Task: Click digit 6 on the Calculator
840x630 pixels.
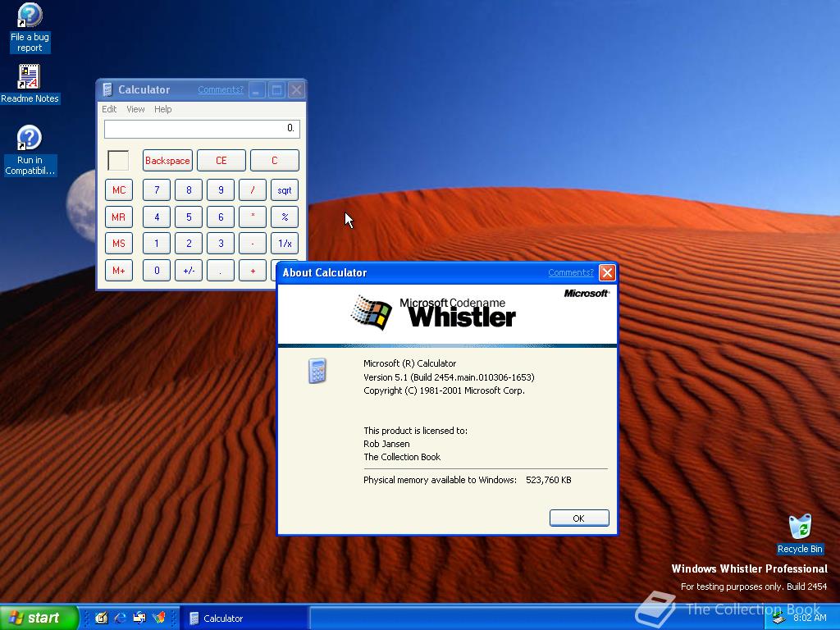Action: tap(221, 217)
